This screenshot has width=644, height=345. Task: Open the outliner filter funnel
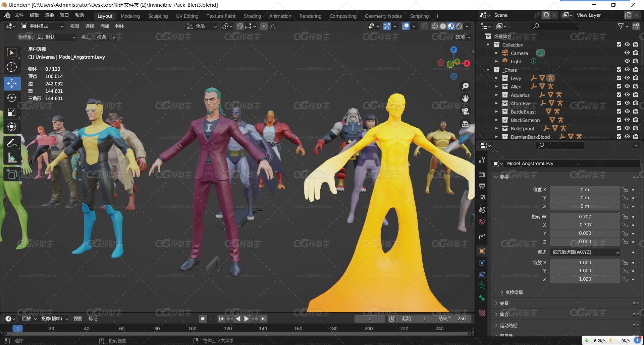621,26
